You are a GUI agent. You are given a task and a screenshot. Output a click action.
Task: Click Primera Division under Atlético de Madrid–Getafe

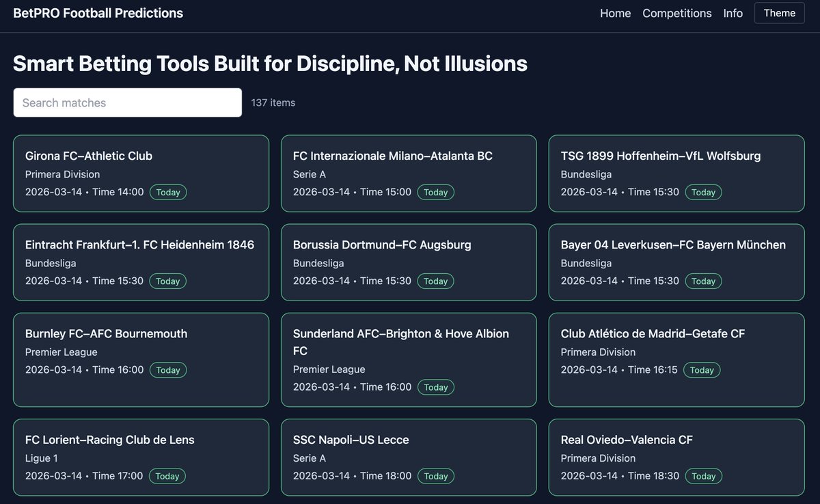point(599,352)
